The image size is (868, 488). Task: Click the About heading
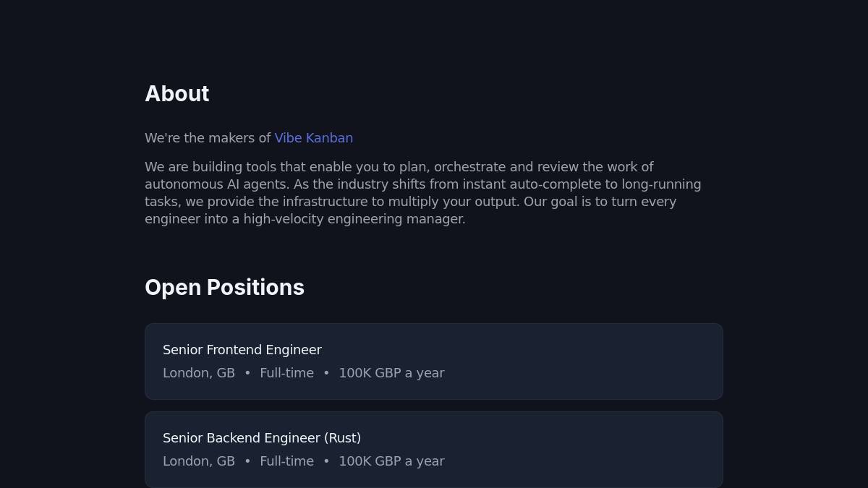pyautogui.click(x=176, y=94)
